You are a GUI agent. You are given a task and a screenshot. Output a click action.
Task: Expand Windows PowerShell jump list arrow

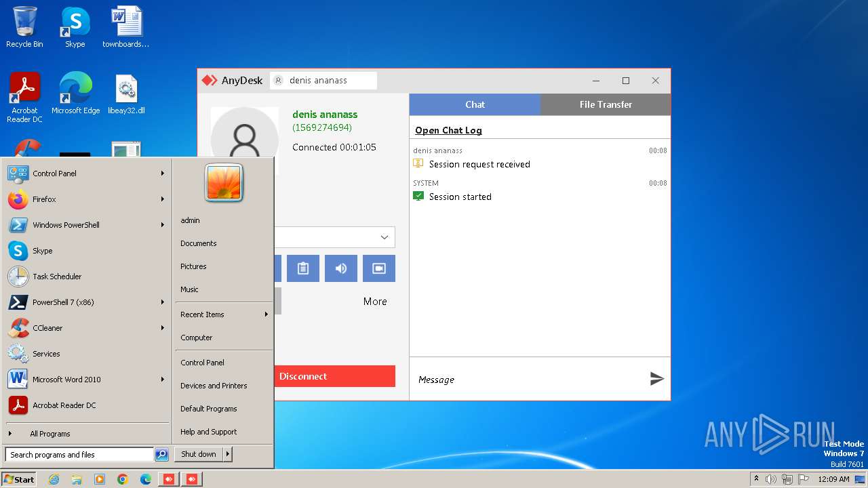click(163, 225)
